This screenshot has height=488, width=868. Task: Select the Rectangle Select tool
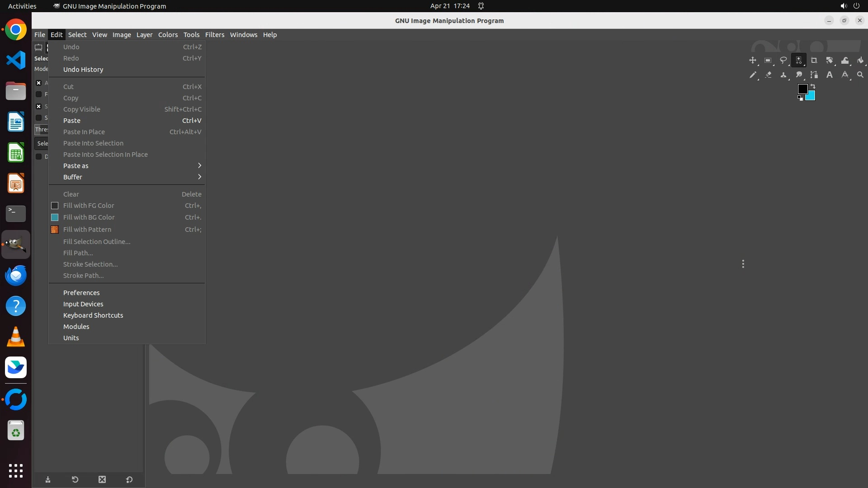coord(768,60)
